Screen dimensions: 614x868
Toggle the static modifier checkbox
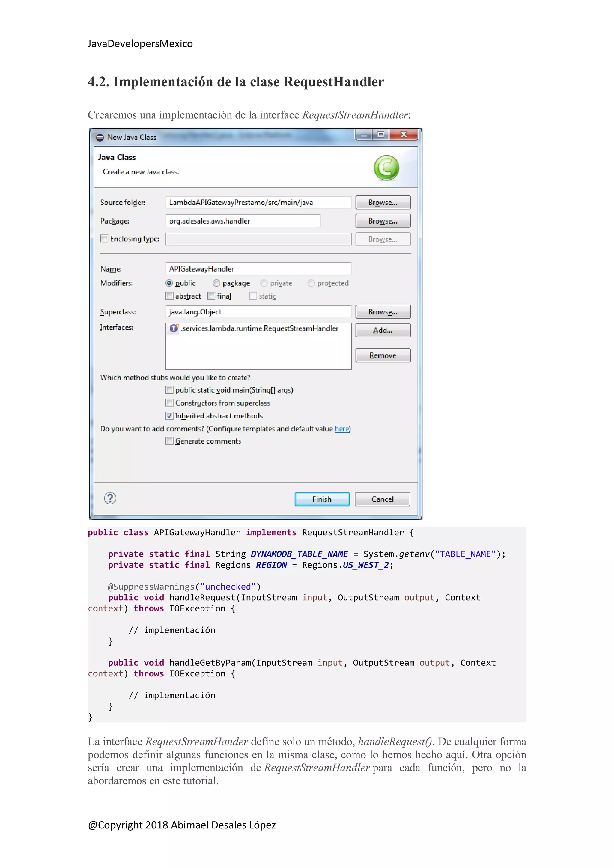coord(253,296)
